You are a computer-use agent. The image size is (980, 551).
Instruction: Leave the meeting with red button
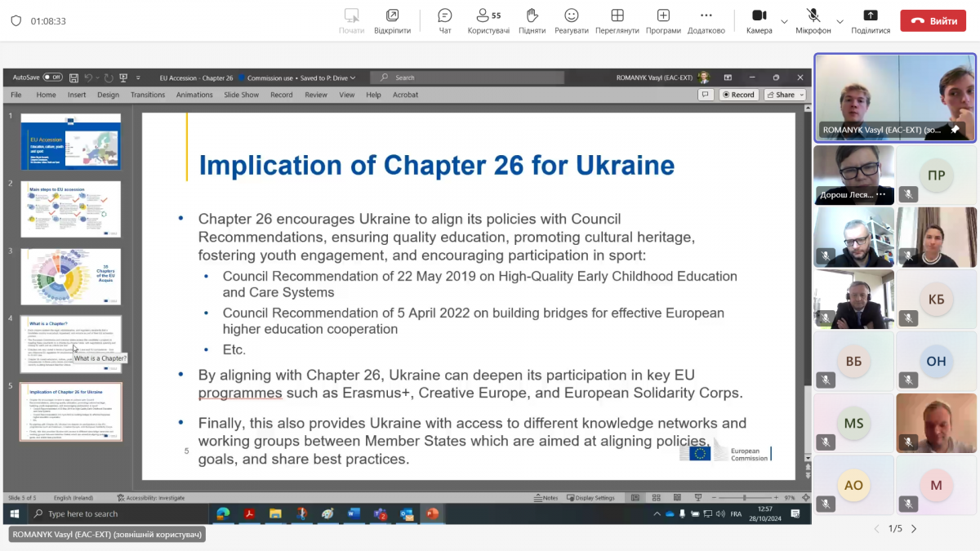(933, 21)
